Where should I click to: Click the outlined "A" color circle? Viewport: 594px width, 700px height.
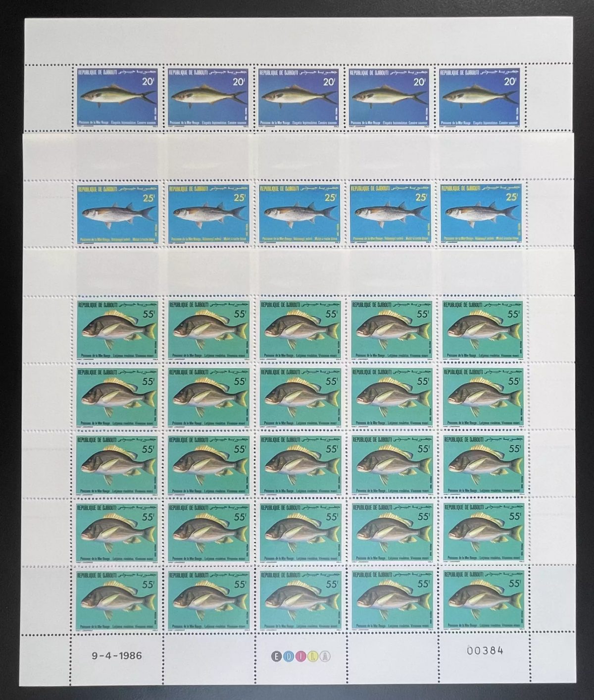tap(325, 656)
